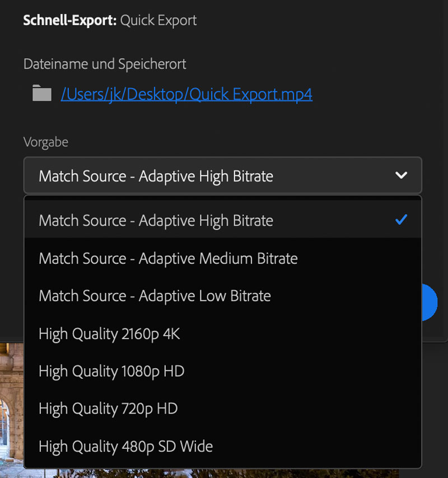Choose High Quality 1080p HD preset
Viewport: 448px width, 478px height.
pos(111,371)
